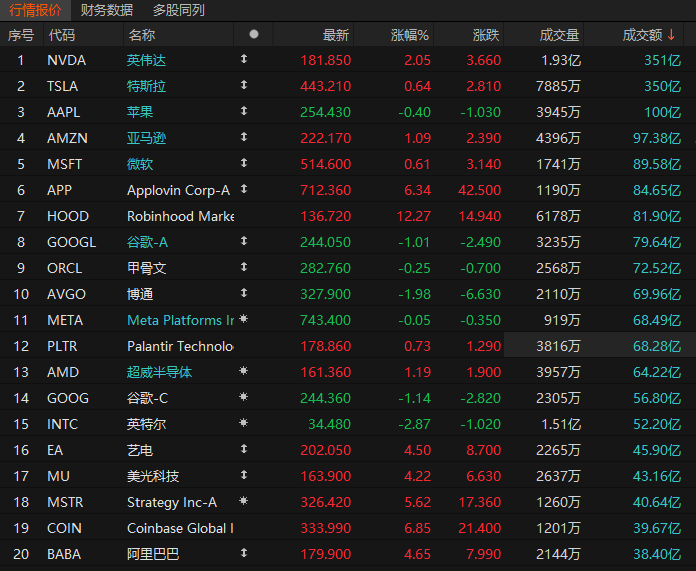Click BABA latest price 179.900
This screenshot has width=696, height=571.
pyautogui.click(x=326, y=554)
